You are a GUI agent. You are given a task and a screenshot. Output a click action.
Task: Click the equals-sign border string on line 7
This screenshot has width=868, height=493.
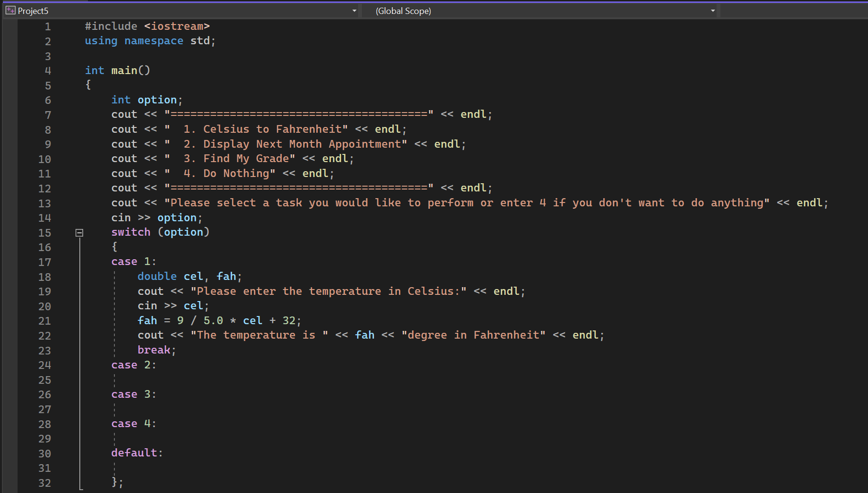[x=299, y=114]
